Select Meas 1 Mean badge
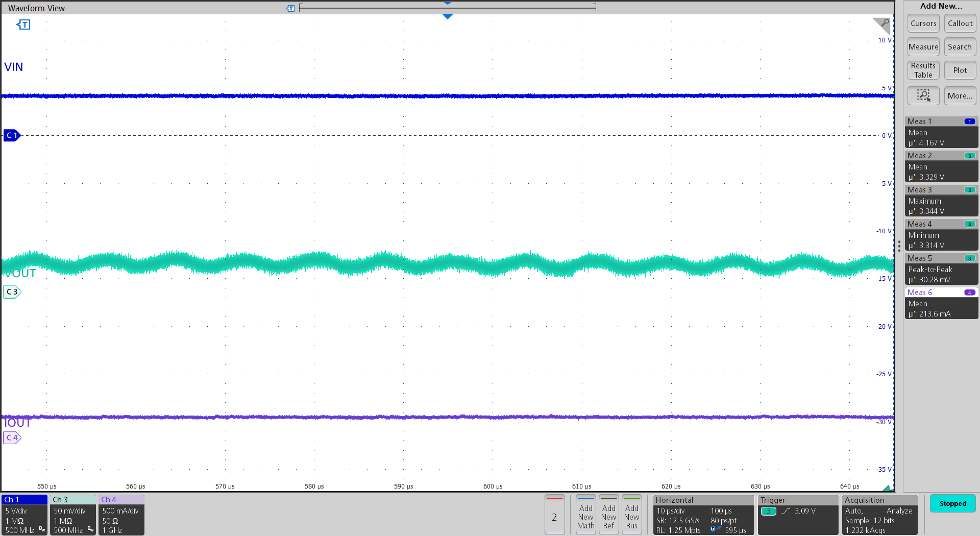Screen dimensions: 980x536 click(x=941, y=132)
